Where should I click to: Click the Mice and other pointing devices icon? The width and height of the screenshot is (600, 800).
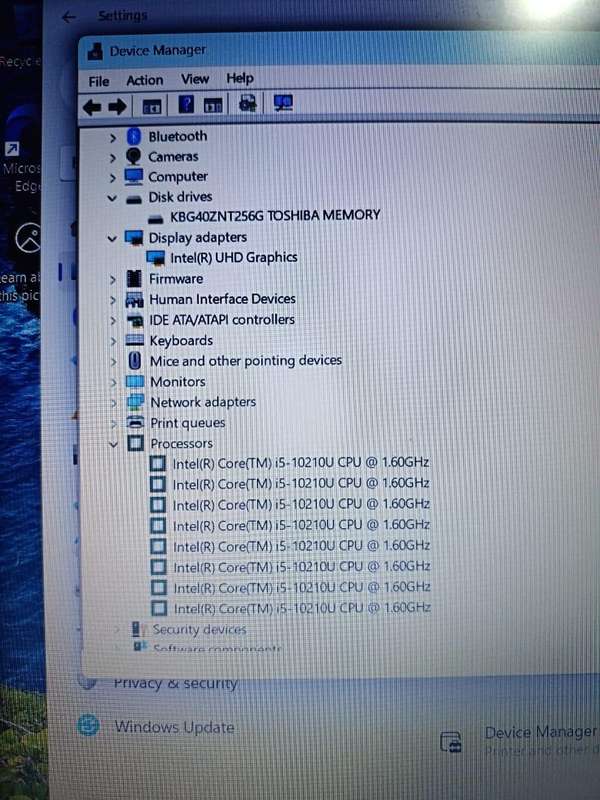point(135,361)
